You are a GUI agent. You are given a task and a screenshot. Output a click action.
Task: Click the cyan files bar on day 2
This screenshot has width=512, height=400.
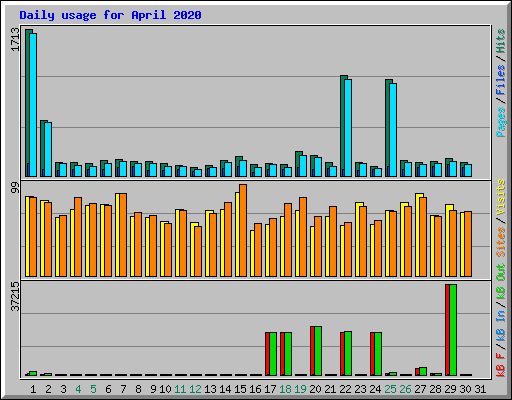click(48, 149)
